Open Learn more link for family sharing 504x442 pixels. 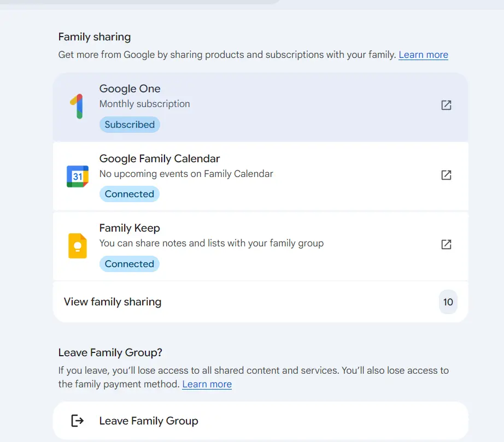[x=423, y=55]
